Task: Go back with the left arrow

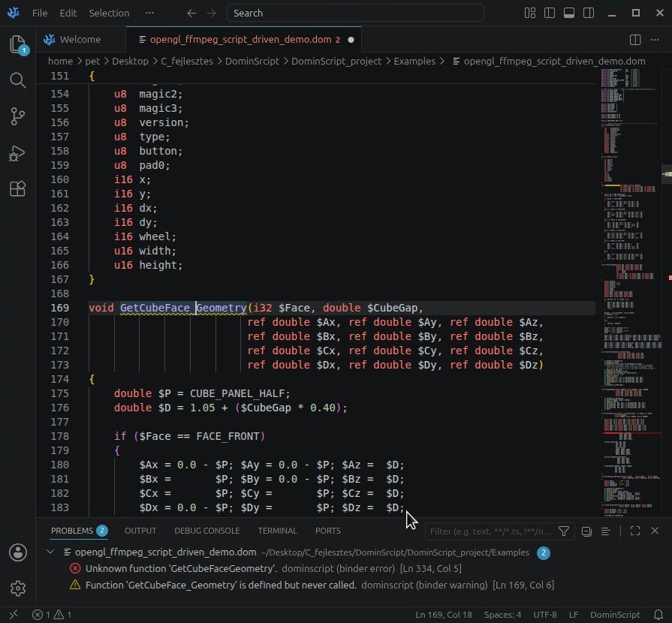Action: click(191, 14)
